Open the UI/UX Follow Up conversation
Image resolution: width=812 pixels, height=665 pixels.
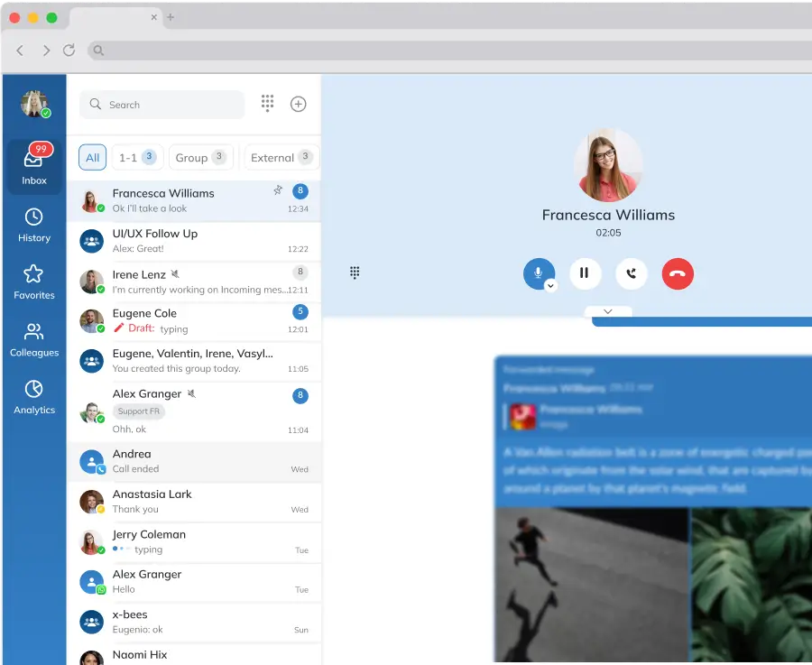pyautogui.click(x=194, y=241)
